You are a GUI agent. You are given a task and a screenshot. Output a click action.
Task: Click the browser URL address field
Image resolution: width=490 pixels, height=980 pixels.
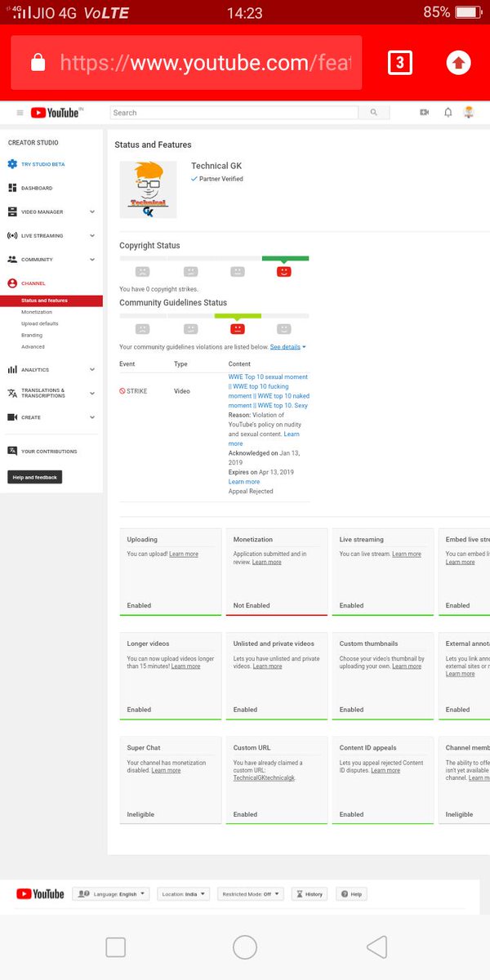(x=186, y=62)
